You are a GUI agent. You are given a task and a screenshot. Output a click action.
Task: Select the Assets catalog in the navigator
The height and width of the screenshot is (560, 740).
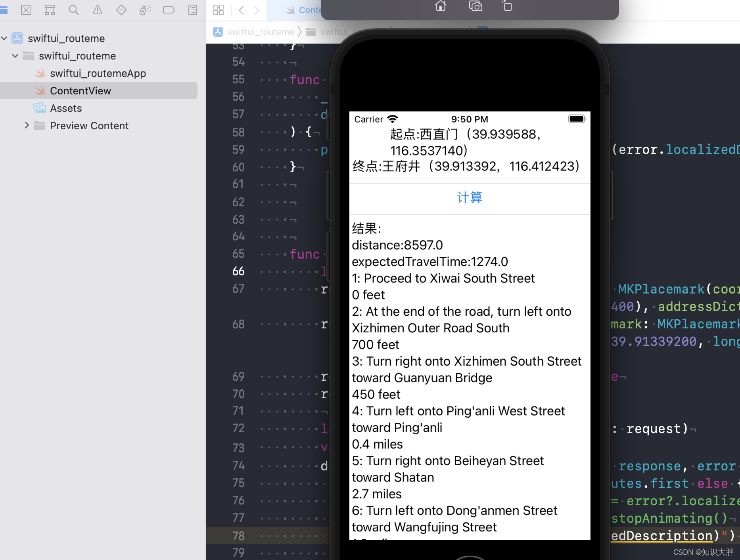click(66, 108)
